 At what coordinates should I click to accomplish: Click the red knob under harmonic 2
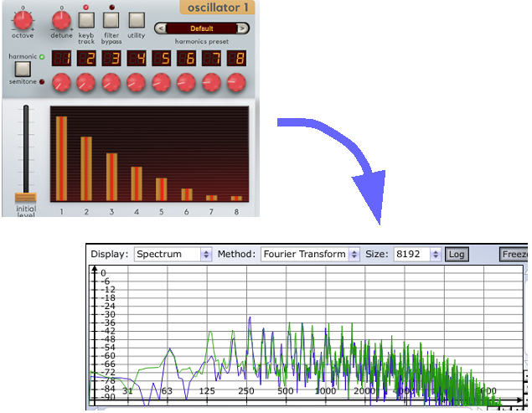[85, 82]
